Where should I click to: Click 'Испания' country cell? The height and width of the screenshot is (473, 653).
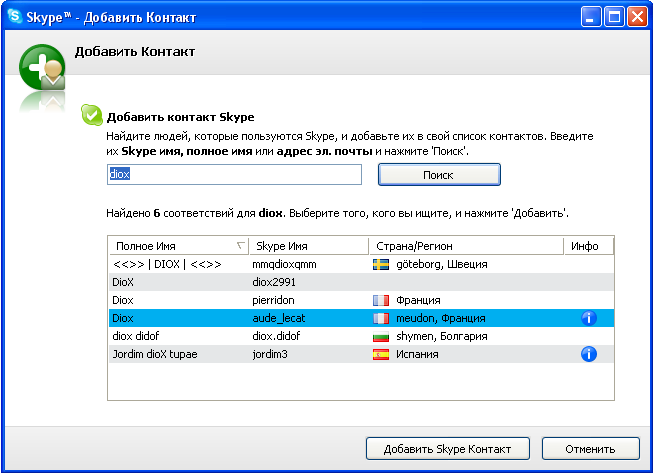417,354
